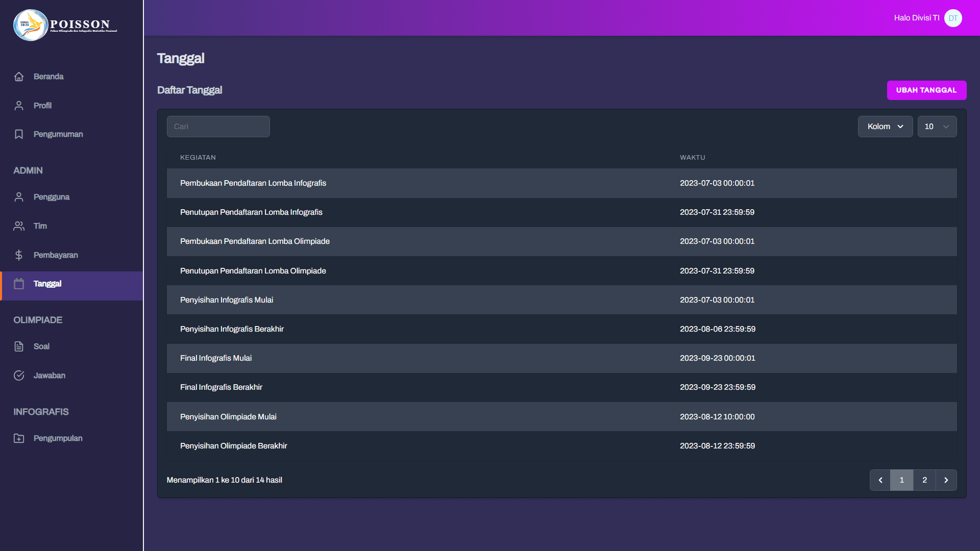Image resolution: width=980 pixels, height=551 pixels.
Task: Go to the next page arrow
Action: pyautogui.click(x=946, y=480)
